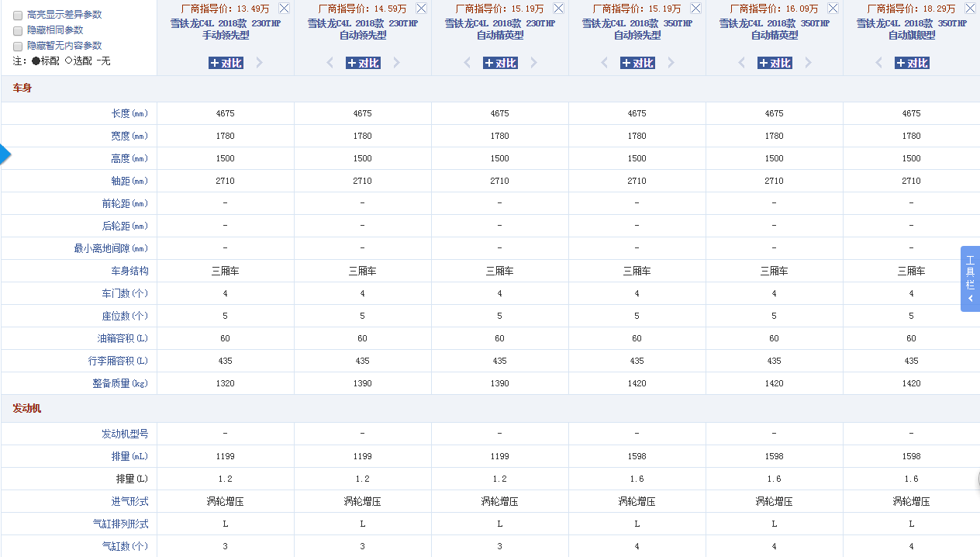
Task: Open the 前轮距(mm) parameter link
Action: point(125,203)
